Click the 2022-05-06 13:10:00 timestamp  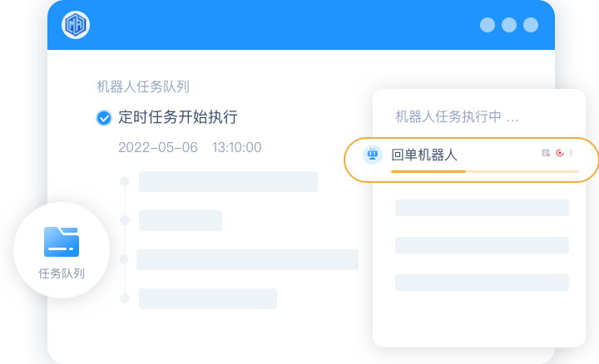pos(190,147)
